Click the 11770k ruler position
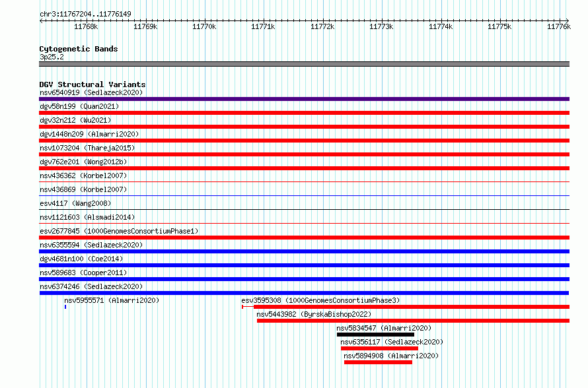 [x=204, y=26]
